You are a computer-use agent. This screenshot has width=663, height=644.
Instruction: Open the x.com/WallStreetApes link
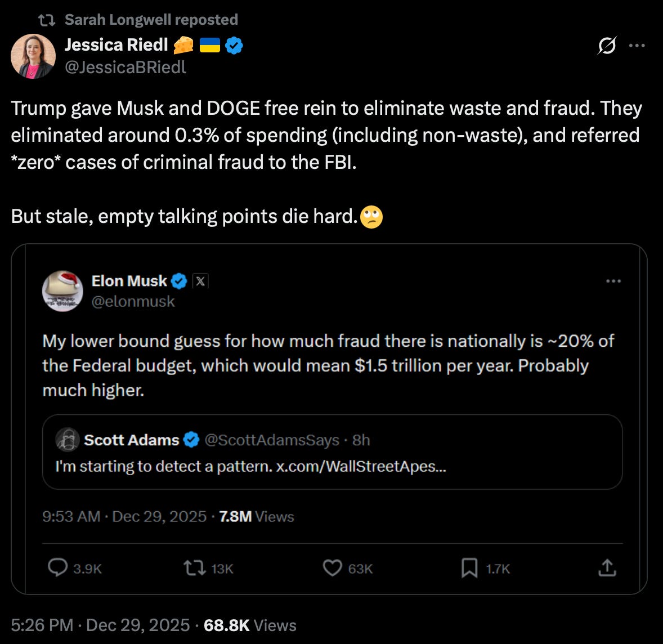tap(361, 467)
